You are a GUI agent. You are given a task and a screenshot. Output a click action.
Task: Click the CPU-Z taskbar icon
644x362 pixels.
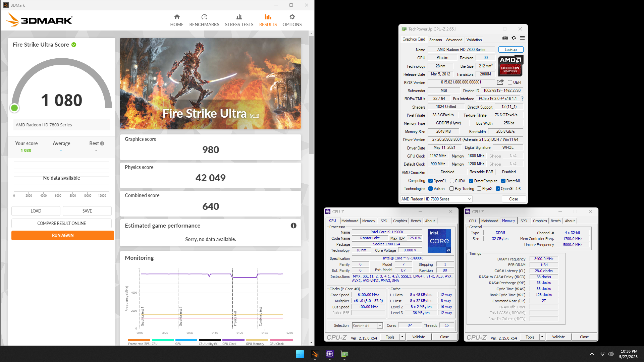point(330,354)
